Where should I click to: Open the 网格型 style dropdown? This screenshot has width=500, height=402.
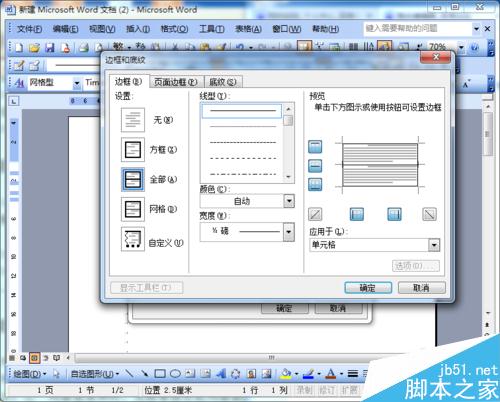77,83
